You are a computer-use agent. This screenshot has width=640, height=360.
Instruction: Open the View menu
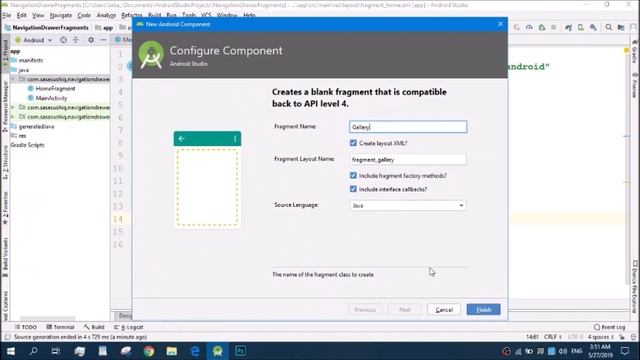[38, 15]
